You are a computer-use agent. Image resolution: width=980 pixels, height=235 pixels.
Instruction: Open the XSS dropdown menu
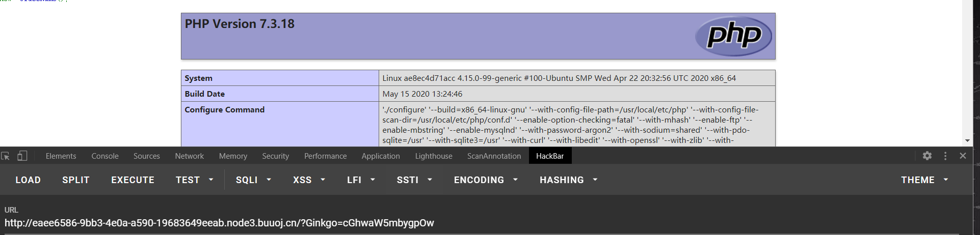pos(309,180)
